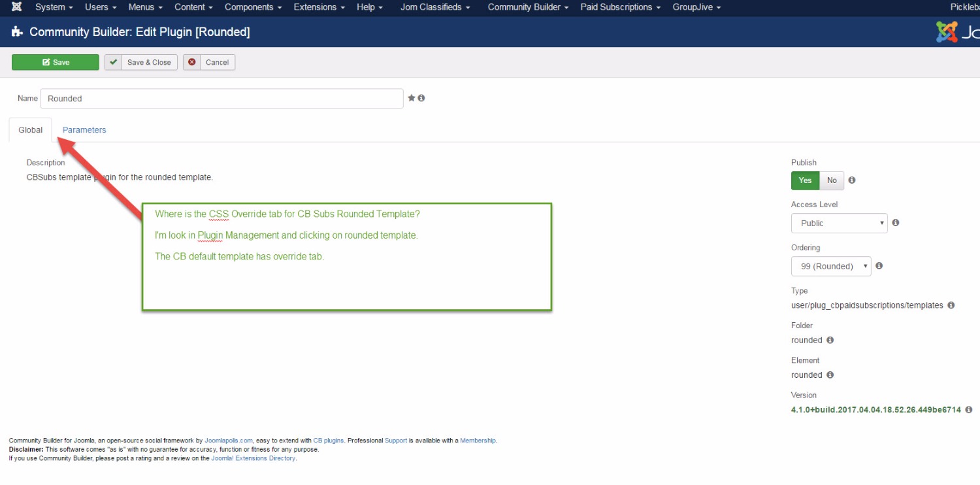Viewport: 980px width, 485px height.
Task: Open the Community Builder menu
Action: [529, 7]
